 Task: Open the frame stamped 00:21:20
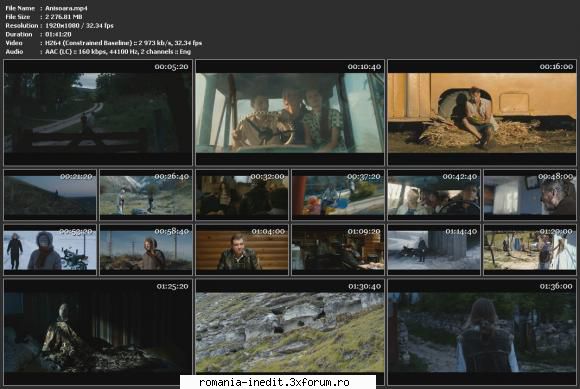[50, 195]
